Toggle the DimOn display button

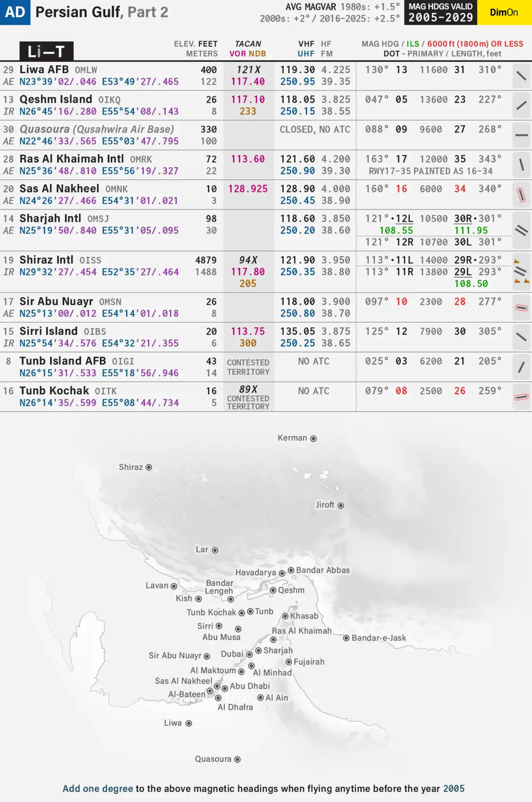(504, 12)
